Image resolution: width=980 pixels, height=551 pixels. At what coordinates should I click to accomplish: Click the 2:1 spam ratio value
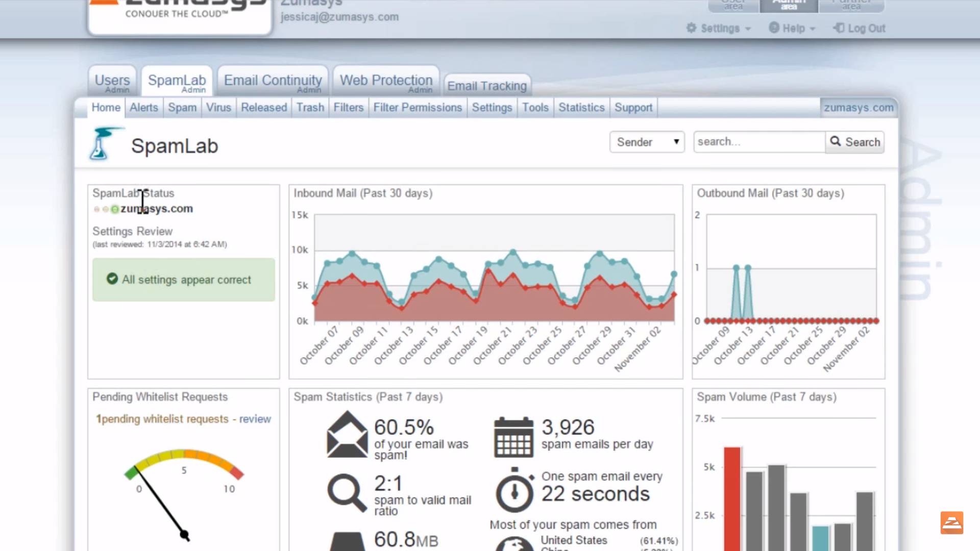coord(388,483)
